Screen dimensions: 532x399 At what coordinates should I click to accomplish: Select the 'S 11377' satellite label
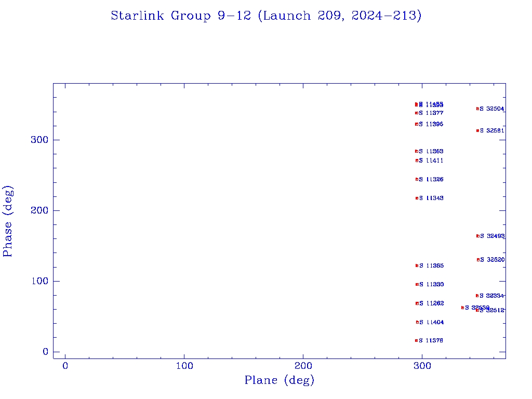pyautogui.click(x=431, y=113)
